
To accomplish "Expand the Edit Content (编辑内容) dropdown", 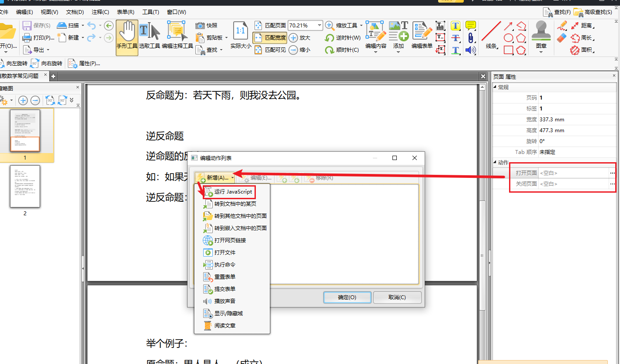I will (x=376, y=52).
